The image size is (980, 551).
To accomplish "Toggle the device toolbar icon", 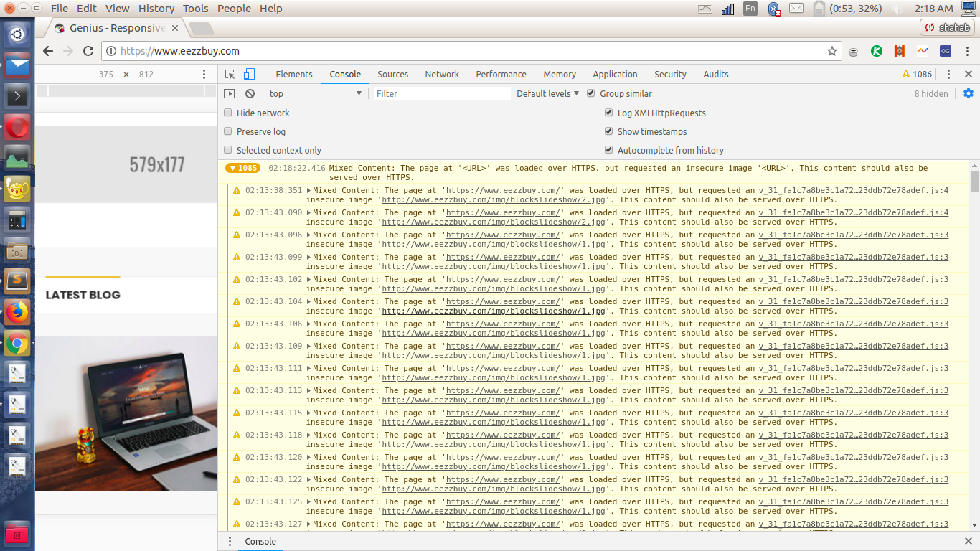I will click(x=249, y=74).
